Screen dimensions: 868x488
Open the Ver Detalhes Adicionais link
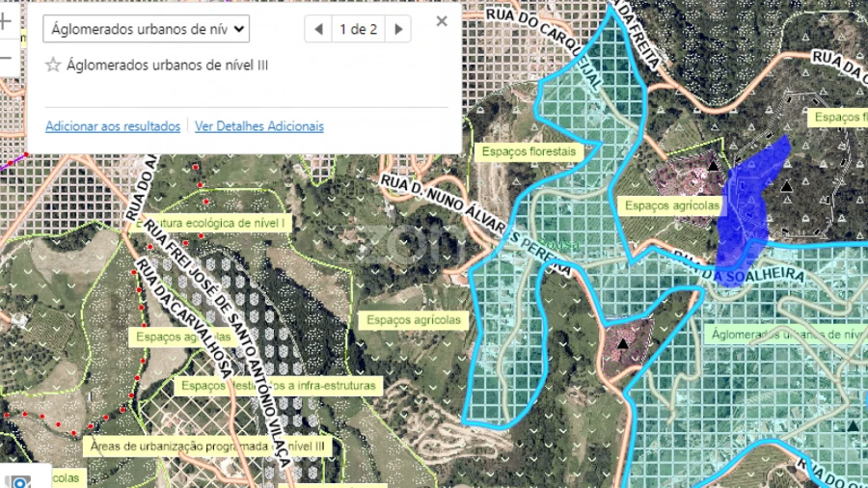point(259,126)
